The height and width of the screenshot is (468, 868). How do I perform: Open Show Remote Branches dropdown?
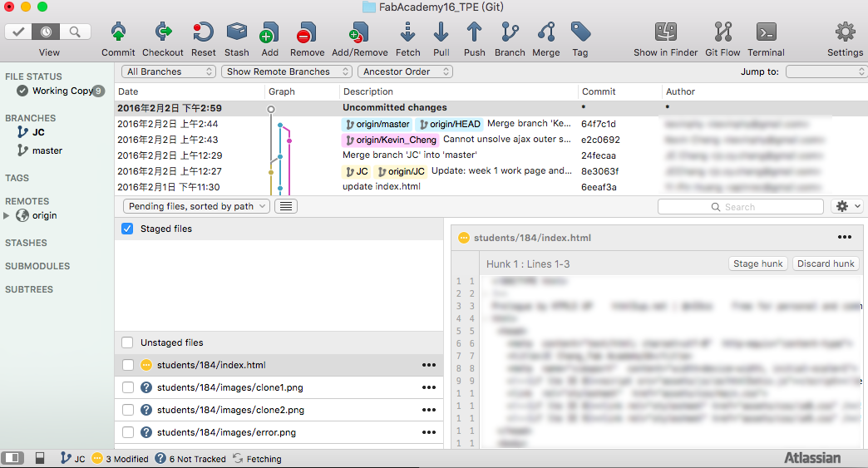286,71
